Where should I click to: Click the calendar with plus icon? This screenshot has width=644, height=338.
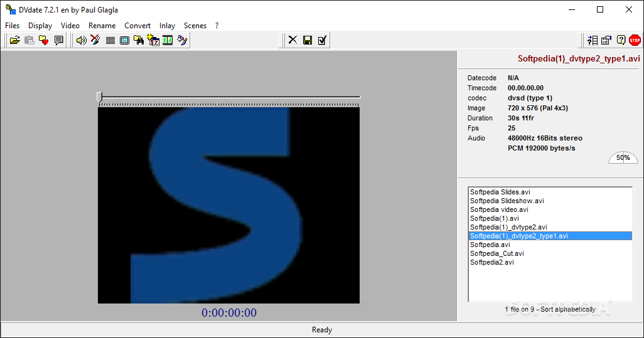coord(153,40)
